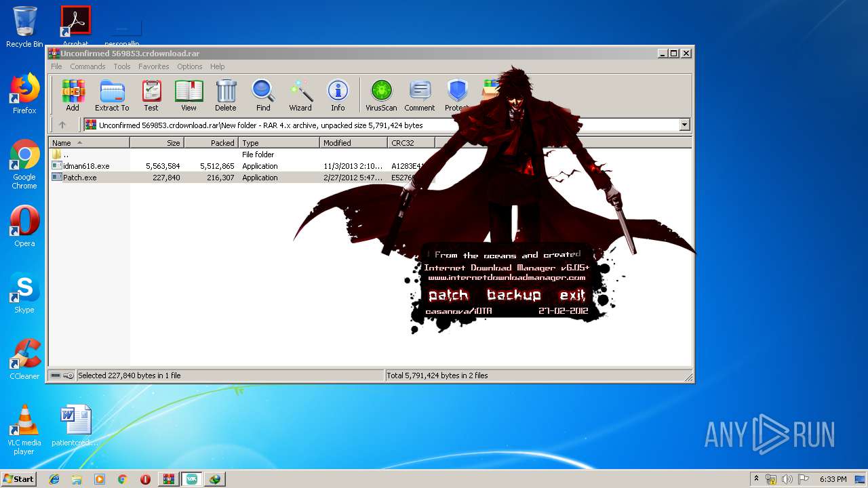Open the Commands menu

coord(87,66)
